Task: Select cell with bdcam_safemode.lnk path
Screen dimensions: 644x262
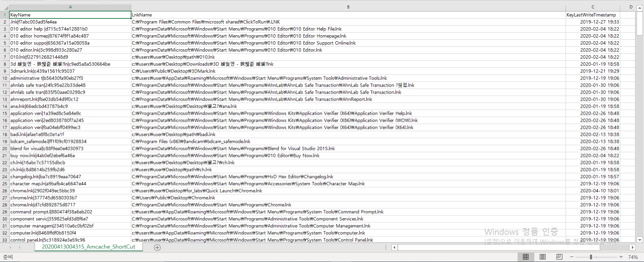Action: [348, 142]
